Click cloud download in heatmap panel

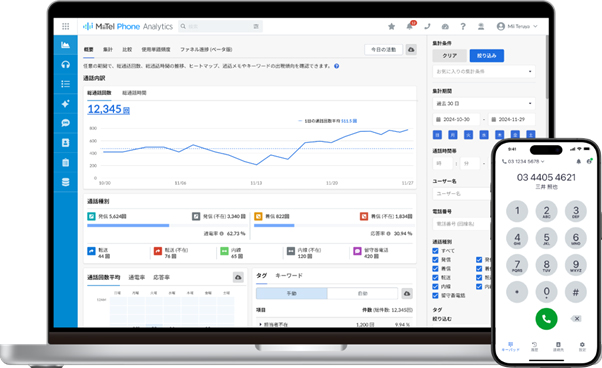click(x=238, y=277)
